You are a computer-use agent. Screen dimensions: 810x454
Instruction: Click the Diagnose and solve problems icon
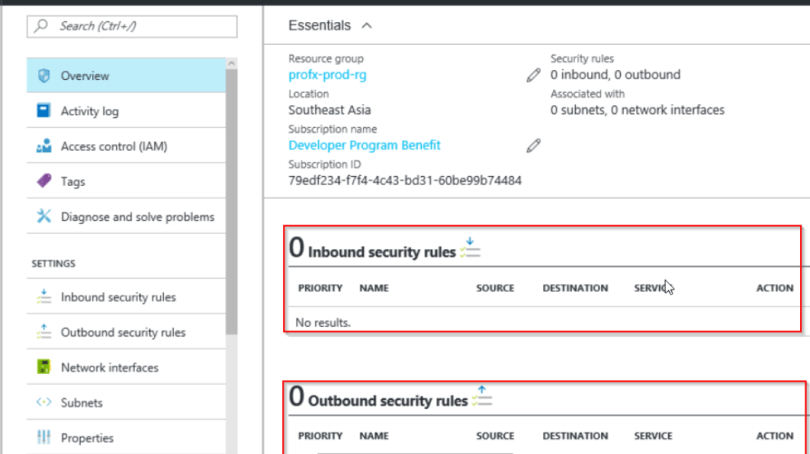[43, 217]
